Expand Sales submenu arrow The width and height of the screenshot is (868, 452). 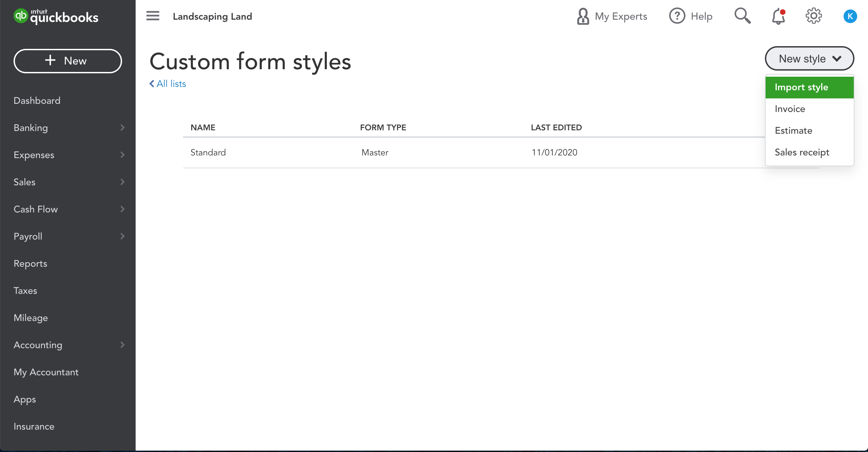(x=123, y=182)
